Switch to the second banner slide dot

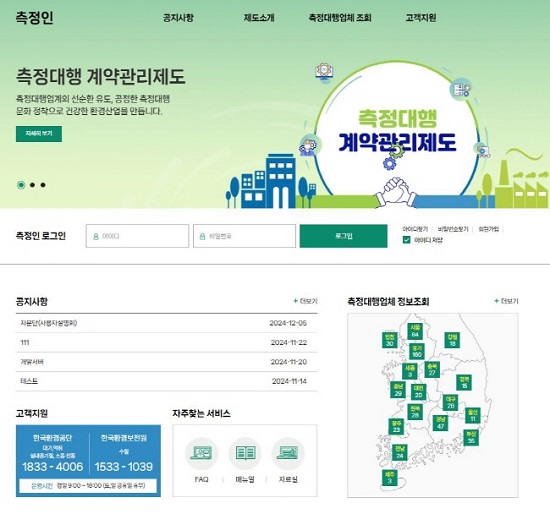tap(32, 185)
